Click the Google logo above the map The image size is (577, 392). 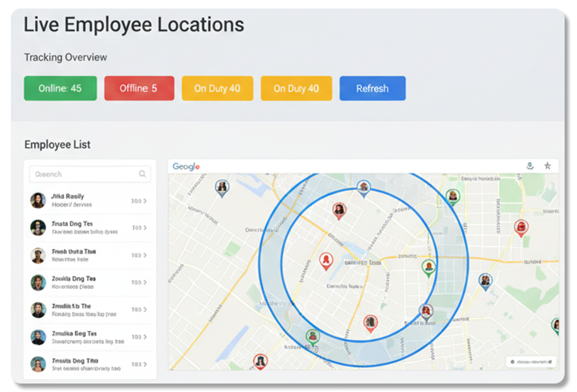(x=186, y=166)
